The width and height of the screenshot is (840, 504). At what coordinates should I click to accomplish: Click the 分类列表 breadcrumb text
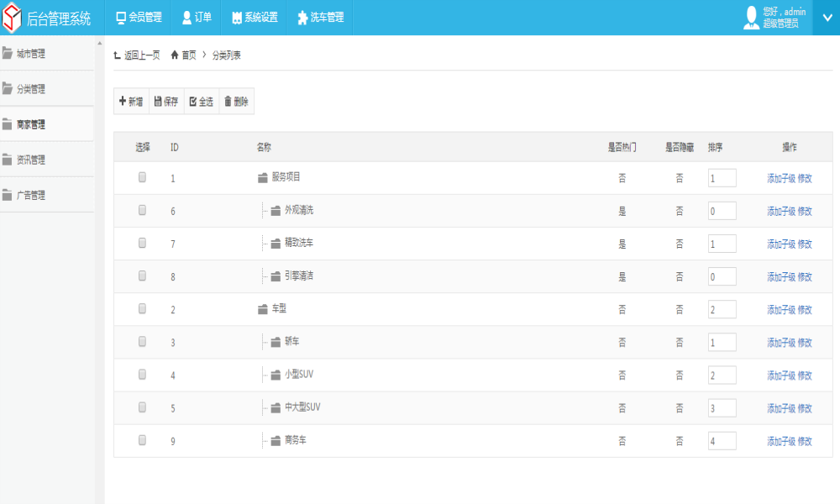pos(226,55)
